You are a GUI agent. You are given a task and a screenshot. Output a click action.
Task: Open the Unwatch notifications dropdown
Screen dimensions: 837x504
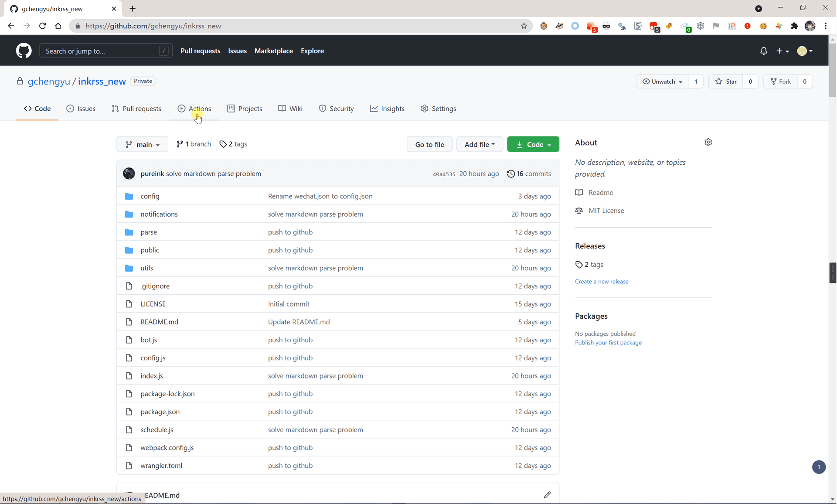pyautogui.click(x=662, y=82)
